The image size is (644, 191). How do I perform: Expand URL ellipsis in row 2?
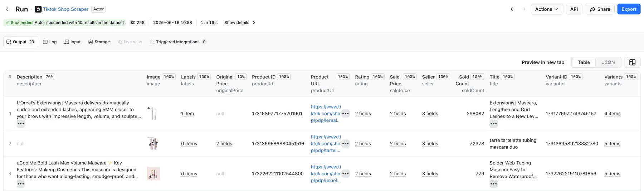345,144
